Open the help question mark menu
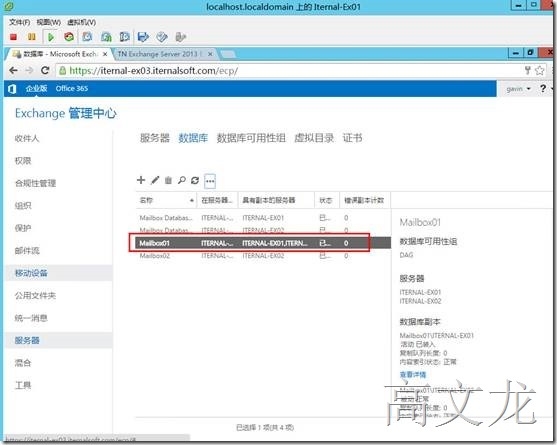The width and height of the screenshot is (557, 445). (x=543, y=88)
